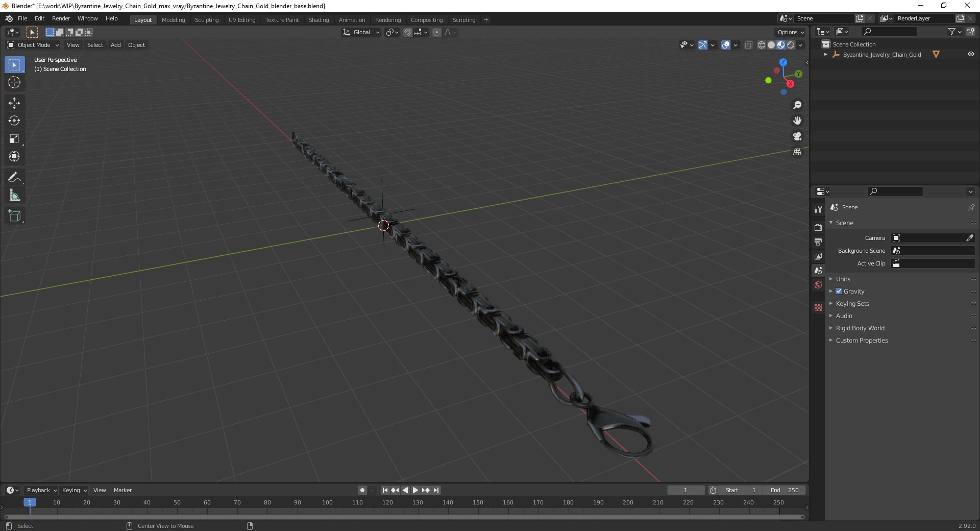Open the Render properties tab

click(818, 227)
